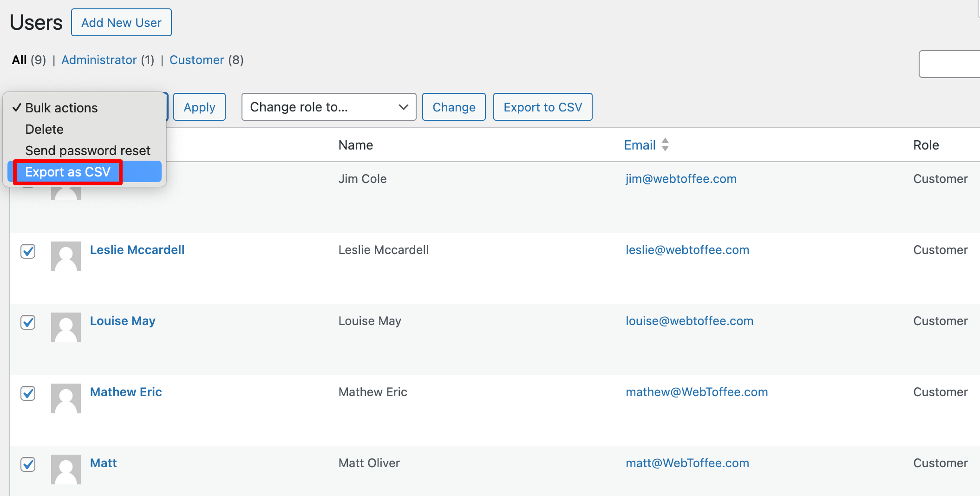
Task: Click the jim@webtoffee.com email link
Action: [681, 178]
